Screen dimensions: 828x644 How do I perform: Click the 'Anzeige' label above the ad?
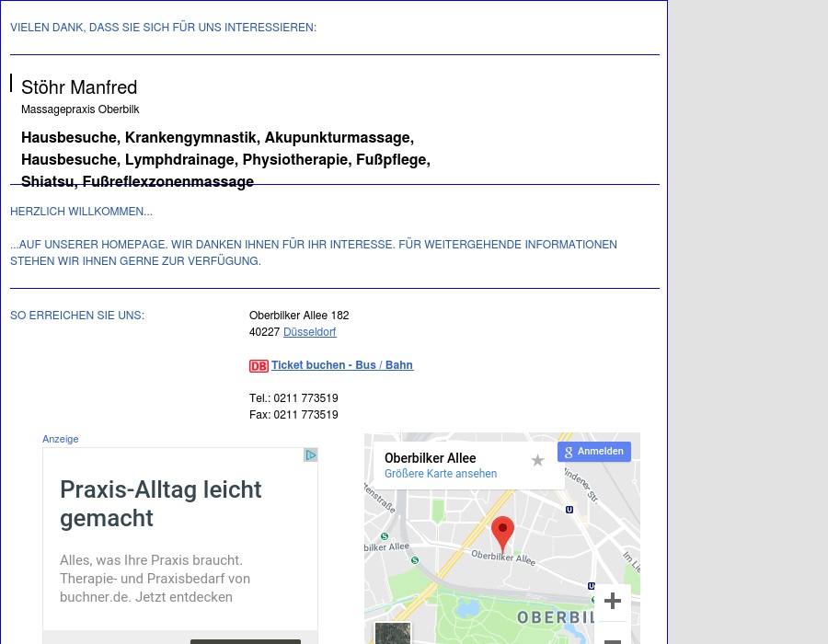click(61, 439)
